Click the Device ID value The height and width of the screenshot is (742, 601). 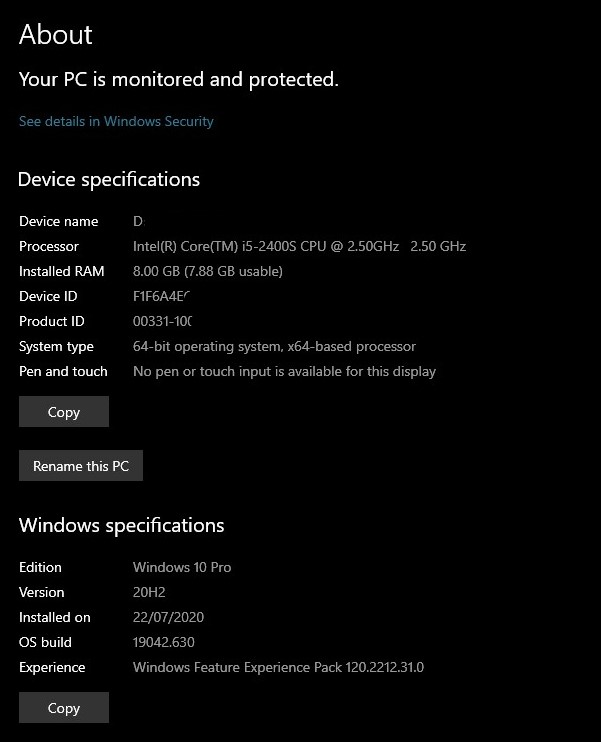pos(161,296)
